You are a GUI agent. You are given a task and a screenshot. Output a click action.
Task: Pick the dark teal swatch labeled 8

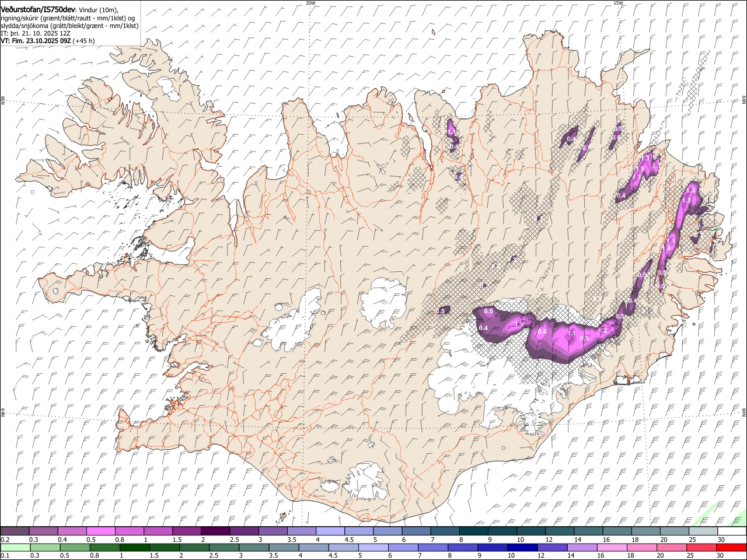coord(473,531)
